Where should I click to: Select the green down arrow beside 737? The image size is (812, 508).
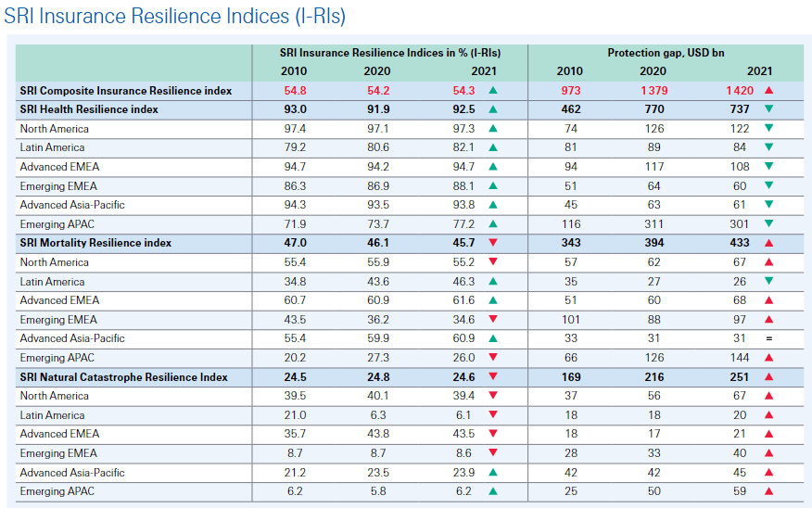tap(768, 109)
